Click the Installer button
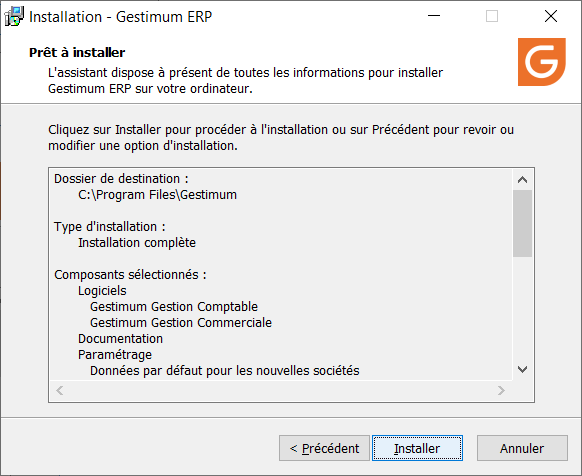 click(x=417, y=448)
